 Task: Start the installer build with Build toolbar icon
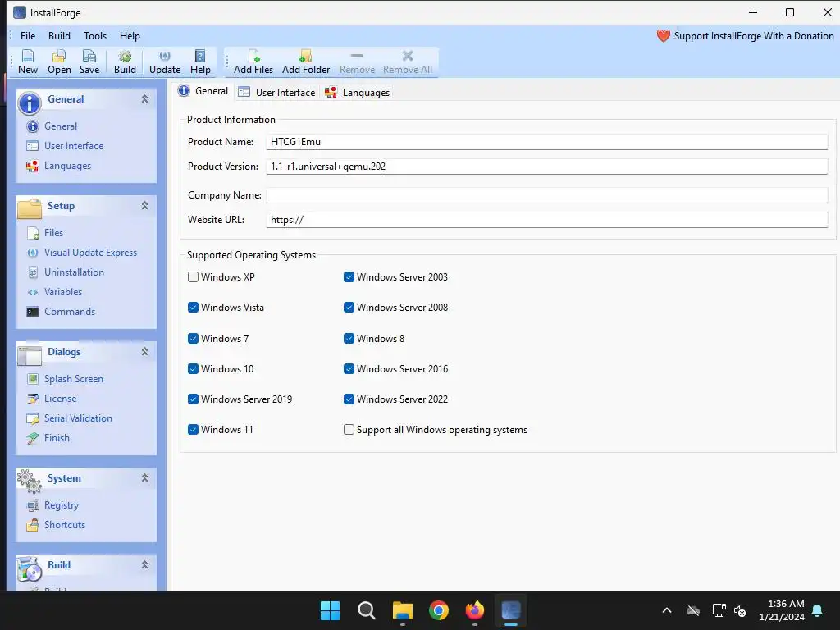[x=125, y=62]
